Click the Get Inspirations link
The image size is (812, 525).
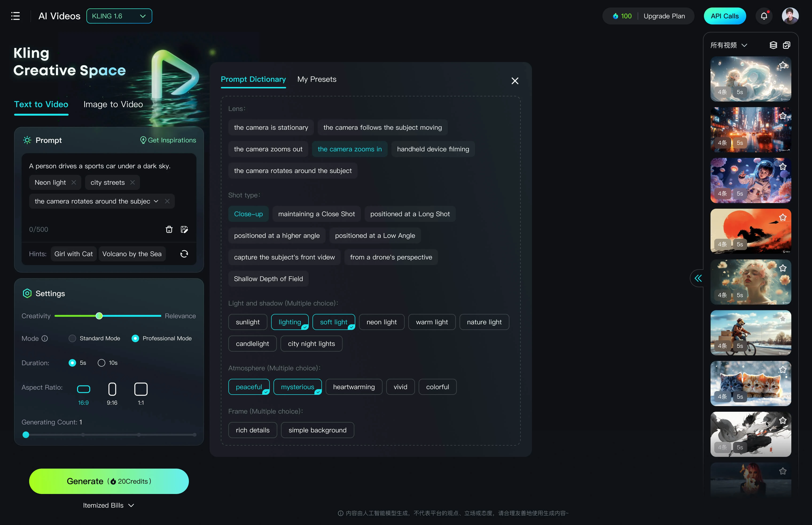pyautogui.click(x=168, y=141)
